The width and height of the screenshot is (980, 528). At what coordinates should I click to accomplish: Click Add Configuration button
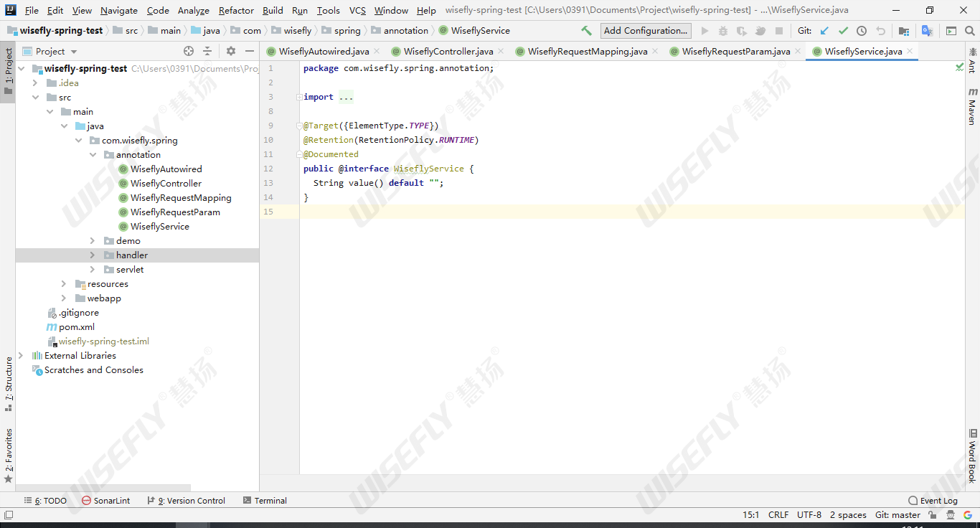tap(646, 31)
